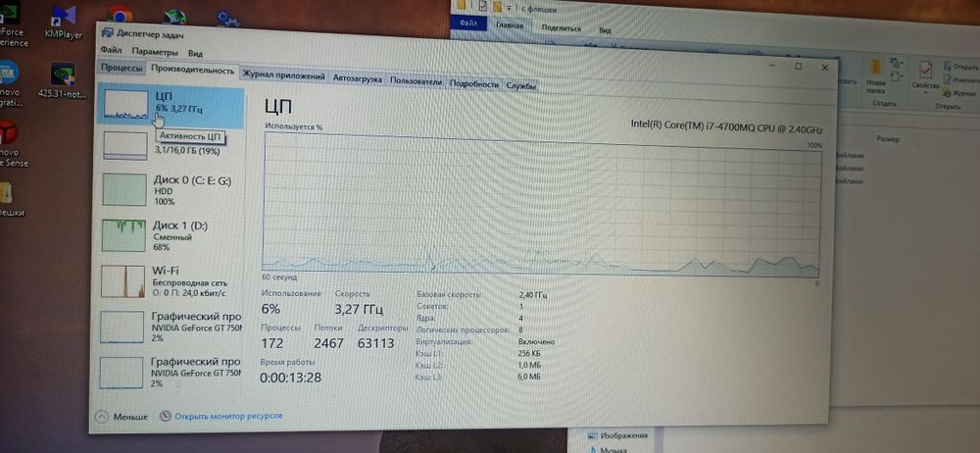
Task: Switch to the Процессы tab
Action: click(x=122, y=69)
